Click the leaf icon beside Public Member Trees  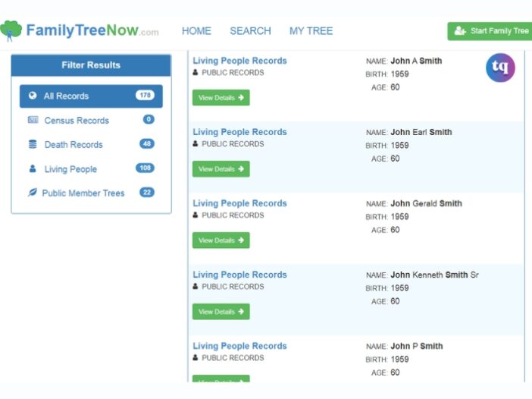point(33,193)
